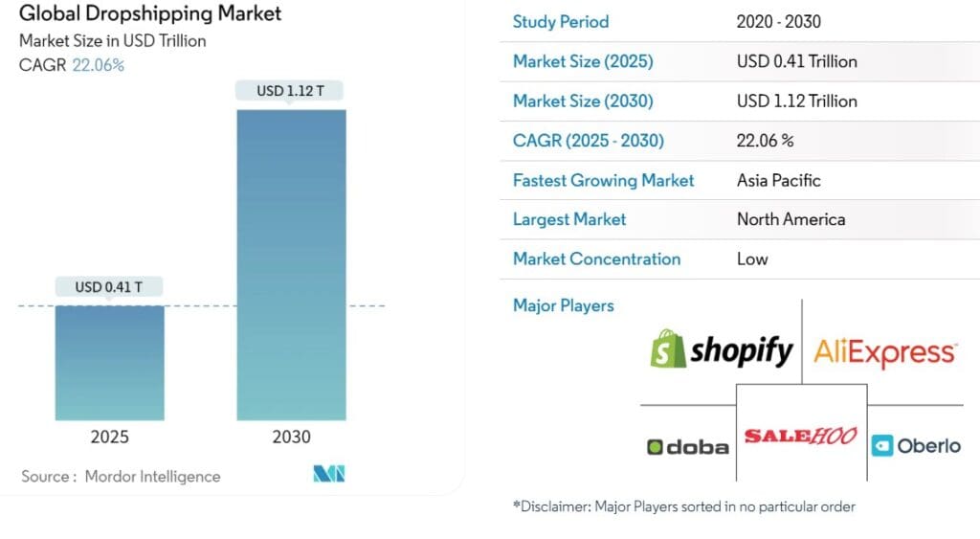The image size is (980, 539).
Task: Click the blue Oberlo square icon
Action: point(881,446)
